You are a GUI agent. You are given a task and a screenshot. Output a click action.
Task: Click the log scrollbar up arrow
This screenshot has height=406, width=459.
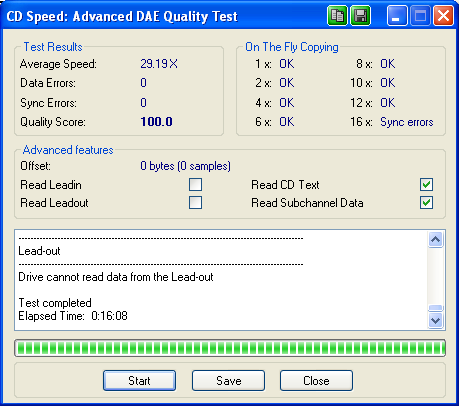436,240
